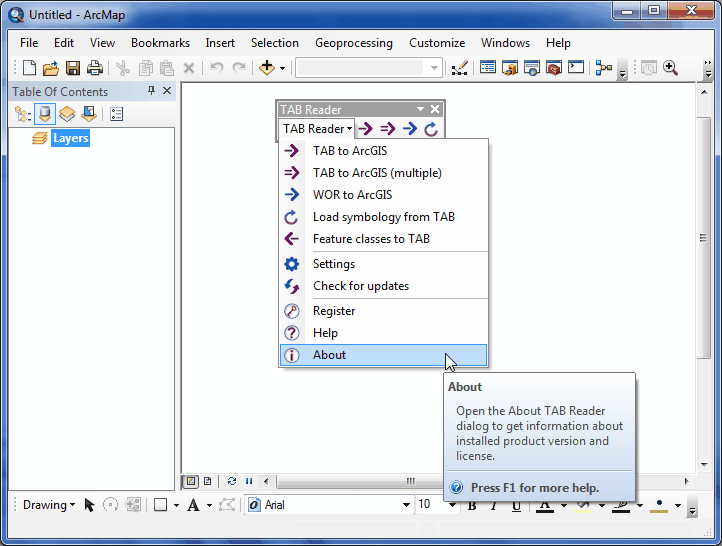This screenshot has width=722, height=546.
Task: Open the Python window icon
Action: click(x=576, y=68)
